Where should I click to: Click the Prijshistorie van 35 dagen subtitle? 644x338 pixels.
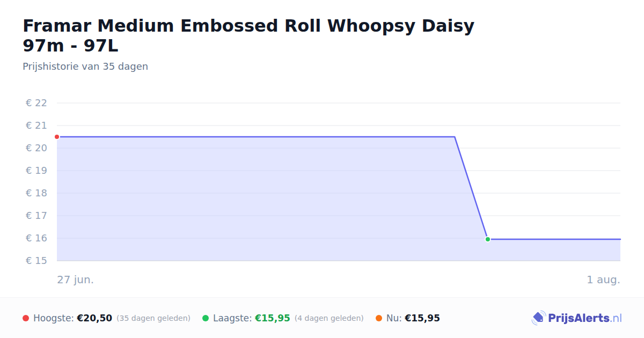coord(85,67)
